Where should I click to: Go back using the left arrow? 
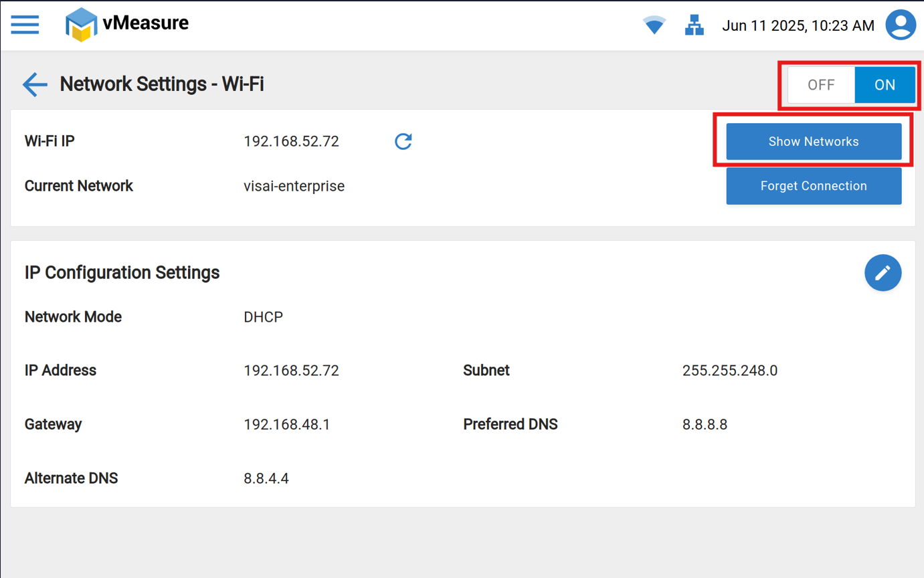pyautogui.click(x=35, y=84)
